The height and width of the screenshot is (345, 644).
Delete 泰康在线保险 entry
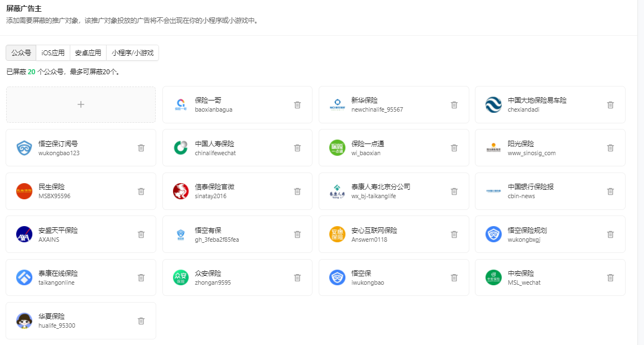click(141, 277)
